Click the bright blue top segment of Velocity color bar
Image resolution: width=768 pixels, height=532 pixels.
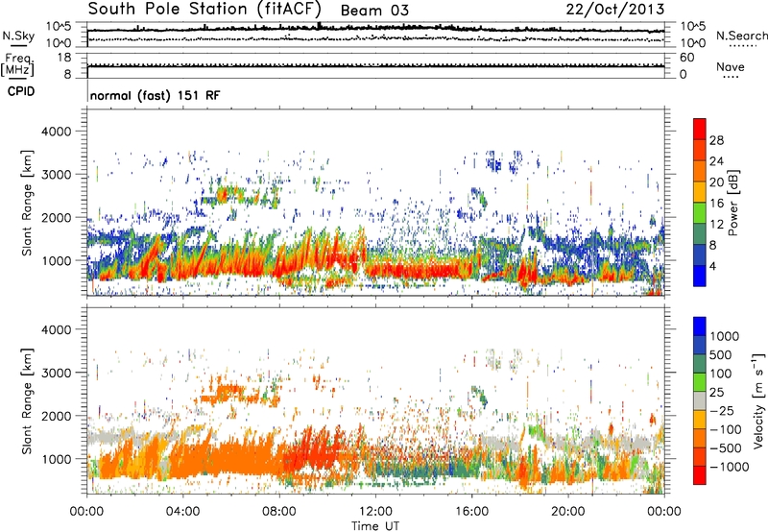(700, 326)
